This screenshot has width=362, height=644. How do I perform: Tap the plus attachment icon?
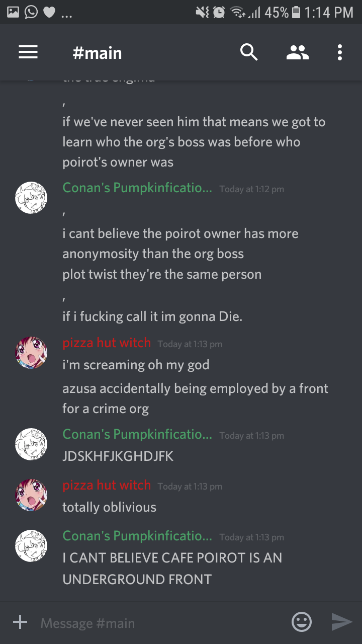pyautogui.click(x=20, y=622)
